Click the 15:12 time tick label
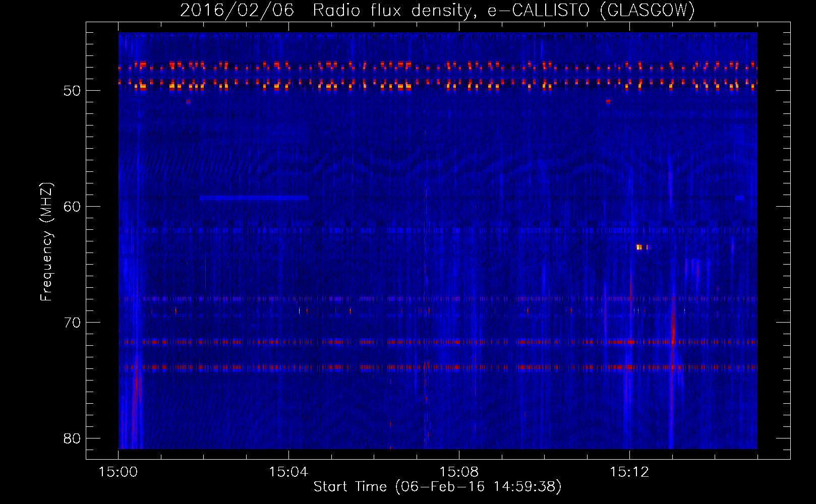This screenshot has width=816, height=504. coord(629,472)
